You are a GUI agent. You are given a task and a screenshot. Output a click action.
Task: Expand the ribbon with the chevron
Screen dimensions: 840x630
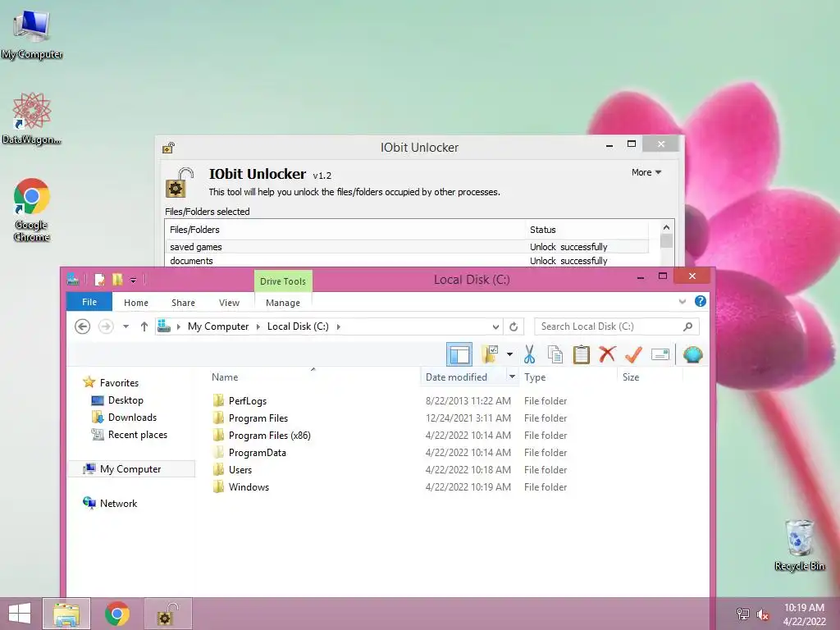coord(682,302)
